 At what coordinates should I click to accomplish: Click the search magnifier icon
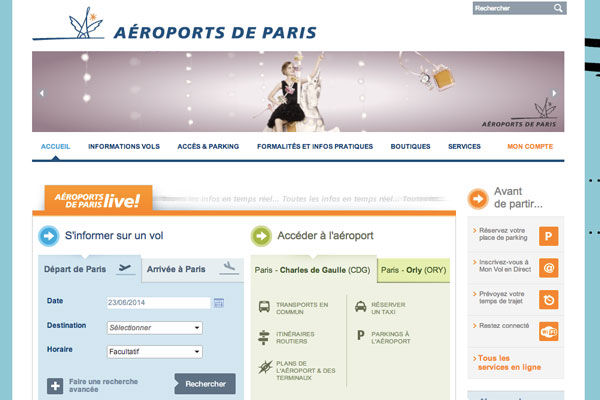[x=558, y=8]
